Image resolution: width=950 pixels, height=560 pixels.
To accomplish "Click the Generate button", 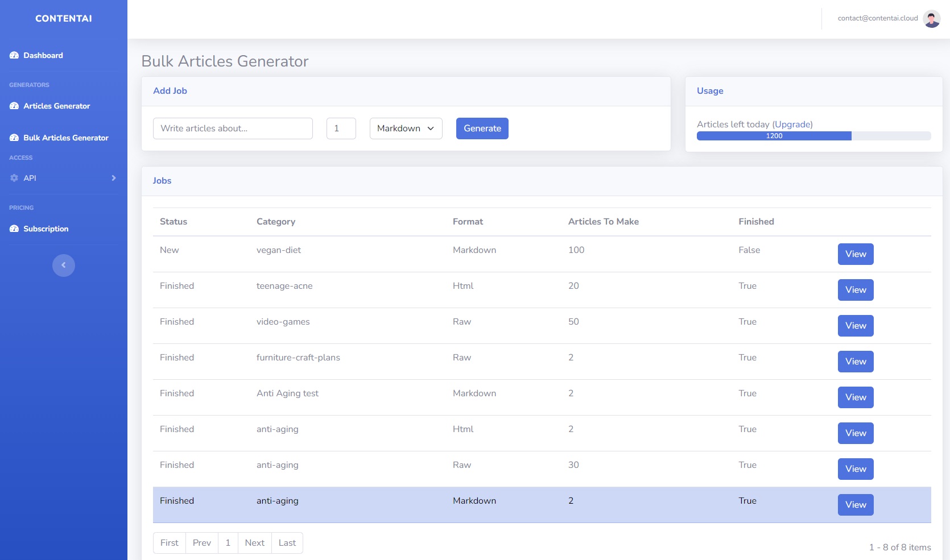I will pyautogui.click(x=482, y=128).
